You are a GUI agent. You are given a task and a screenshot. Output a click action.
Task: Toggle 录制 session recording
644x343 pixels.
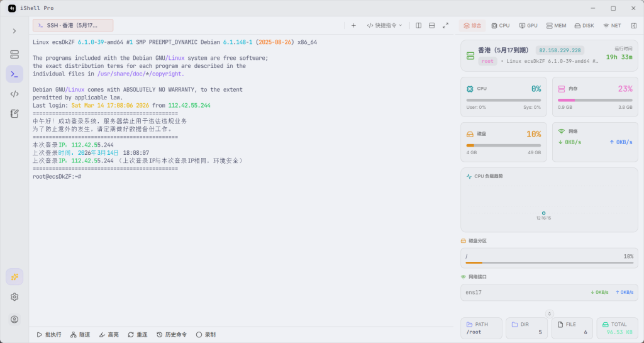pos(206,335)
